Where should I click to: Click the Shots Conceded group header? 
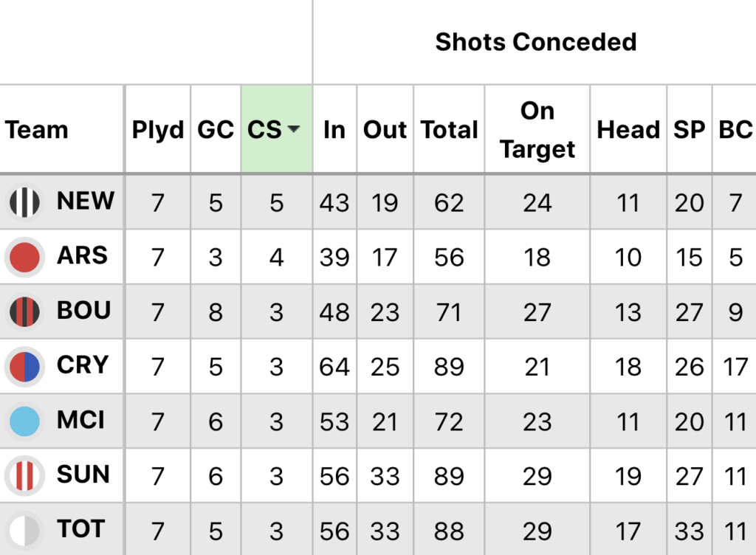pos(535,42)
